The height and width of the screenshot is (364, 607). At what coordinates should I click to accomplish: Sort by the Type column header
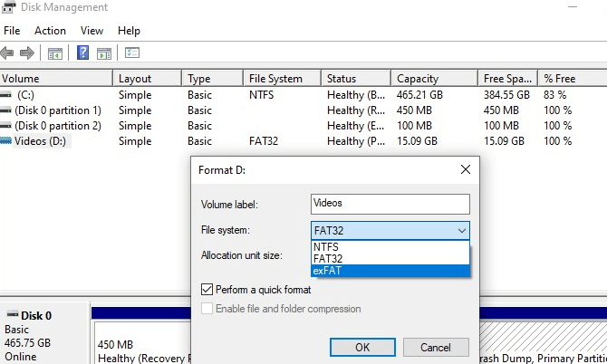tap(213, 79)
